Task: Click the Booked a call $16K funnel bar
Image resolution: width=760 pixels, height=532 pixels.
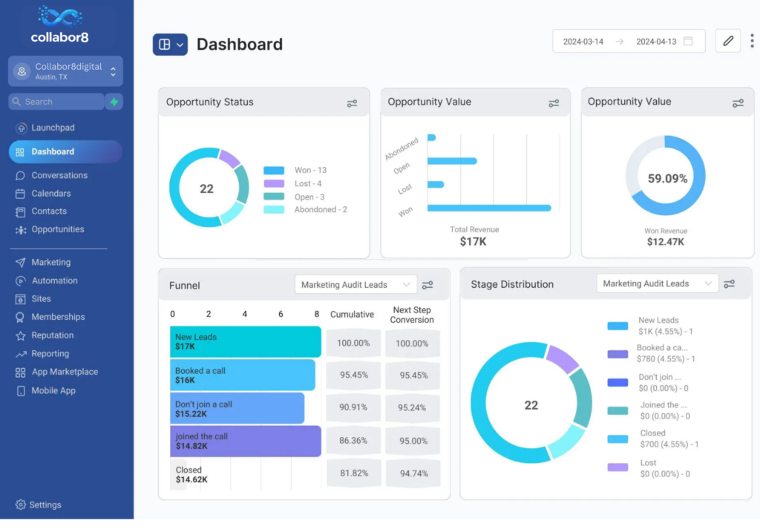Action: tap(243, 375)
